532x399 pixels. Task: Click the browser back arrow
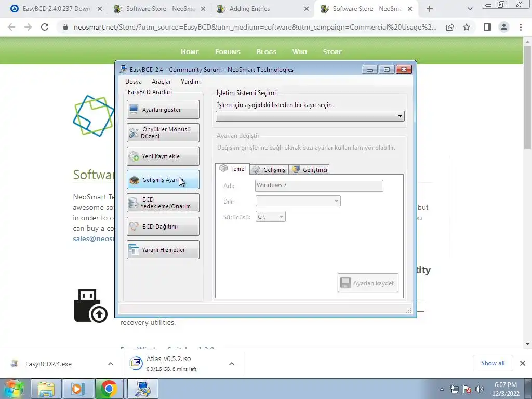pos(11,27)
